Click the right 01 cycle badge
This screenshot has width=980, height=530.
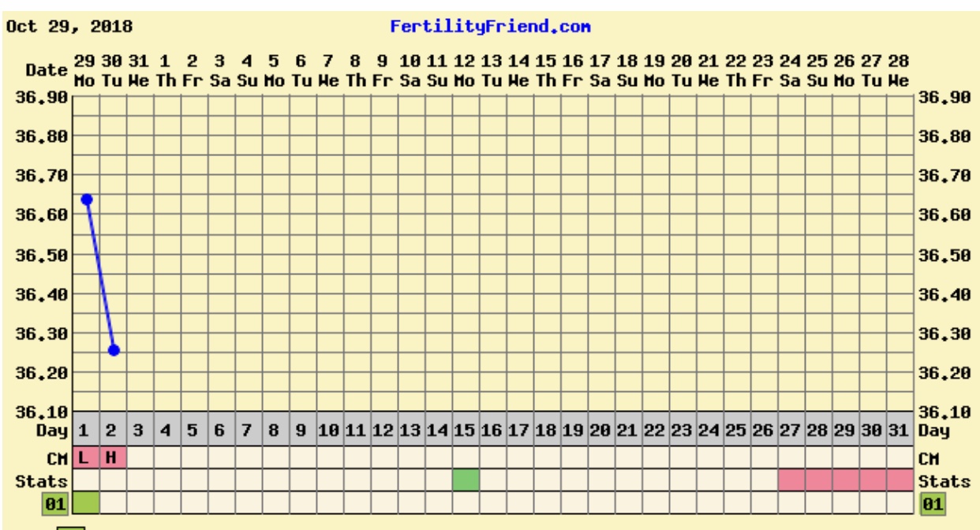click(x=933, y=502)
